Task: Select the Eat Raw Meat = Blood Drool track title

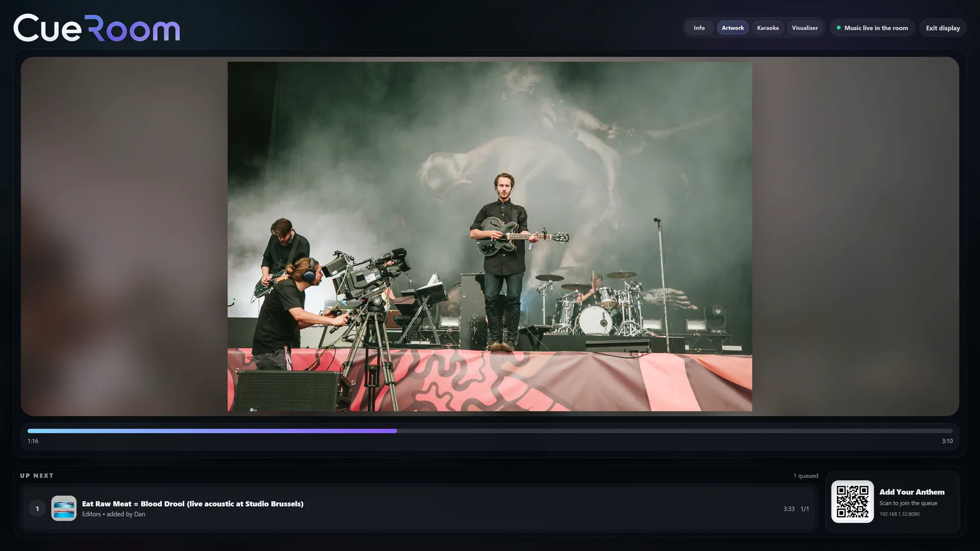Action: coord(192,504)
